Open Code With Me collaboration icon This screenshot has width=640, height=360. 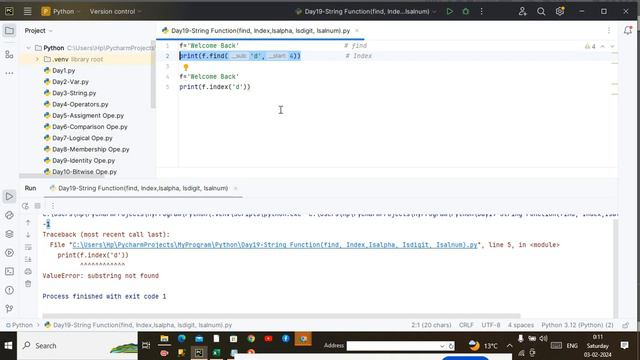[x=522, y=11]
